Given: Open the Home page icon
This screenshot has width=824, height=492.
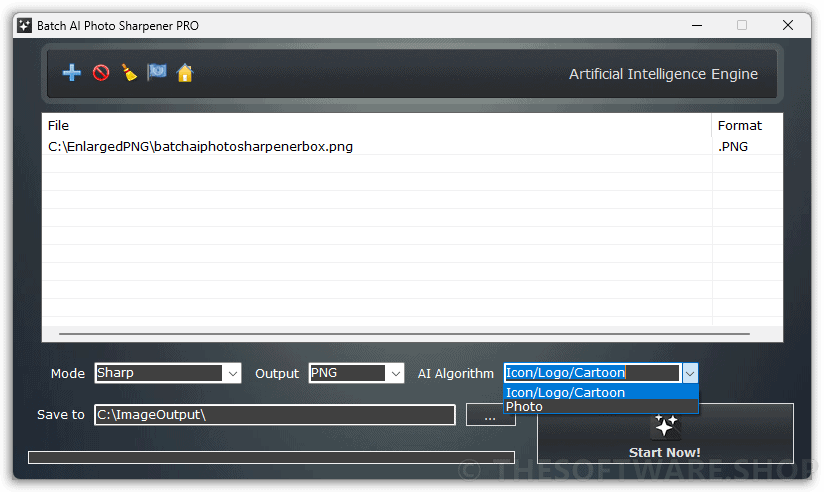Looking at the screenshot, I should click(x=184, y=73).
